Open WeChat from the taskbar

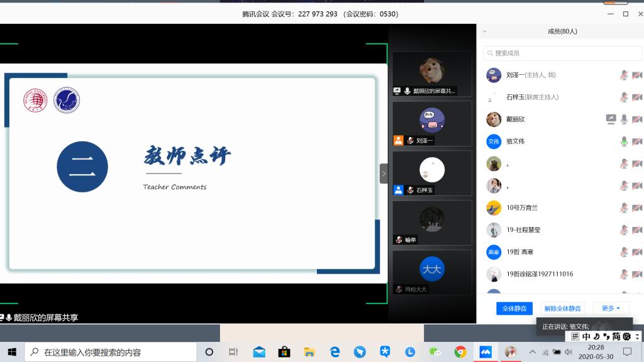tap(435, 352)
